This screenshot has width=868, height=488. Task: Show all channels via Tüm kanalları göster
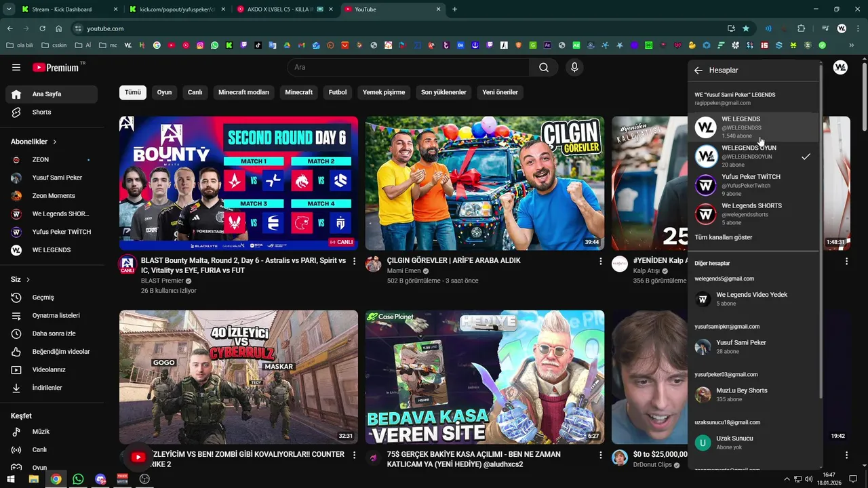724,238
